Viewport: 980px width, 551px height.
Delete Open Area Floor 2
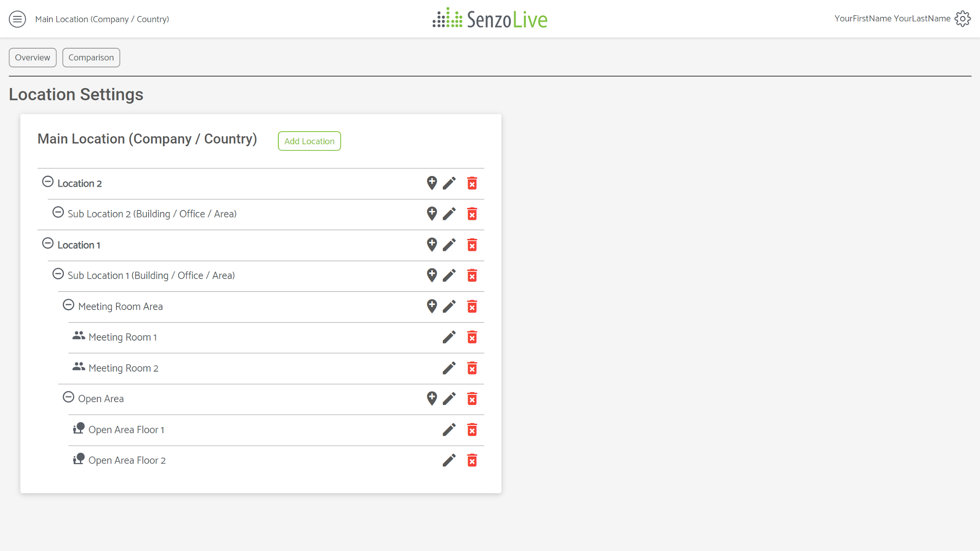[472, 460]
